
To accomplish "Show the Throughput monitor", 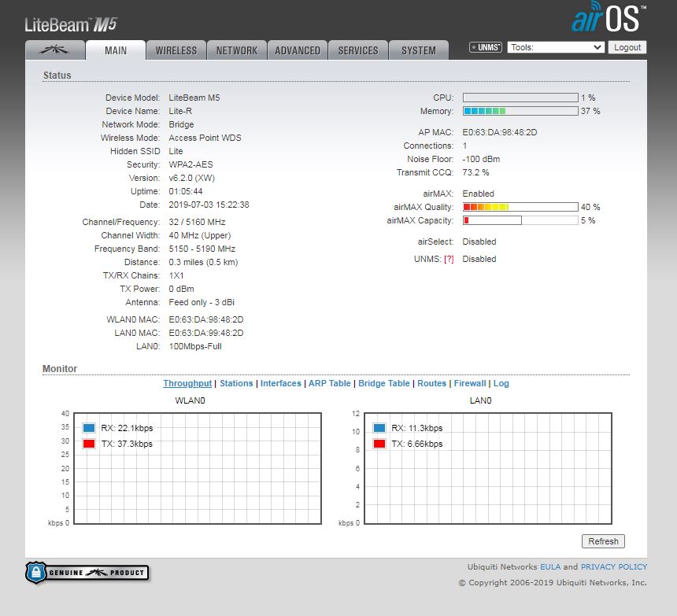I will click(x=187, y=383).
